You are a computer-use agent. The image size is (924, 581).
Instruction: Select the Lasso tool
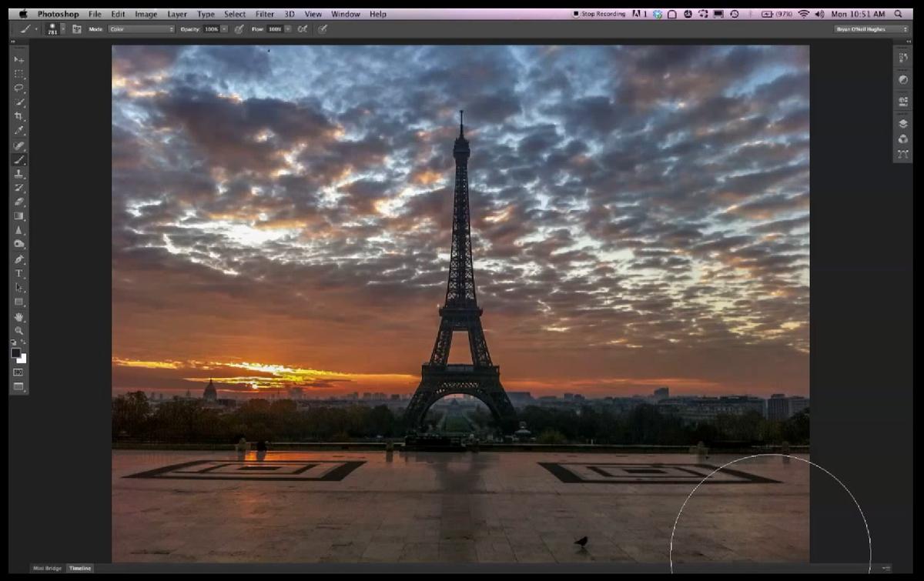[x=19, y=88]
